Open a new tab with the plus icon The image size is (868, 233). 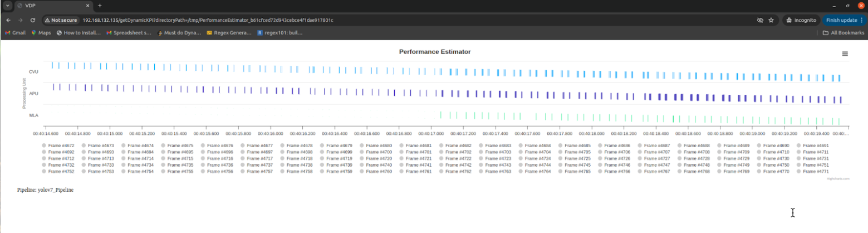[100, 5]
